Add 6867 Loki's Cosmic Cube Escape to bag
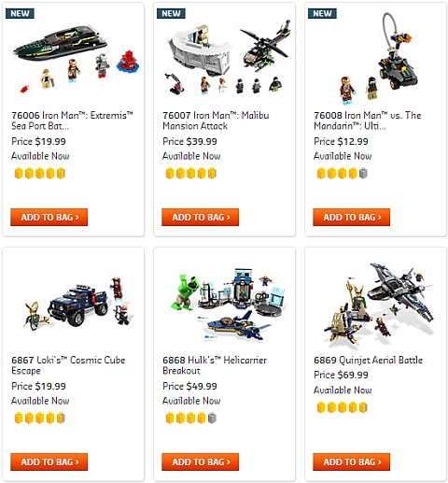Image resolution: width=448 pixels, height=483 pixels. [49, 462]
